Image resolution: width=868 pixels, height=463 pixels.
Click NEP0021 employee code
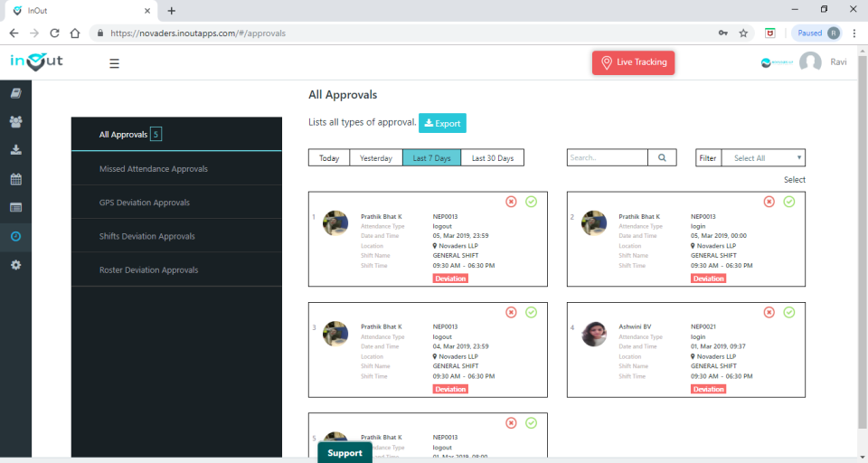point(703,326)
